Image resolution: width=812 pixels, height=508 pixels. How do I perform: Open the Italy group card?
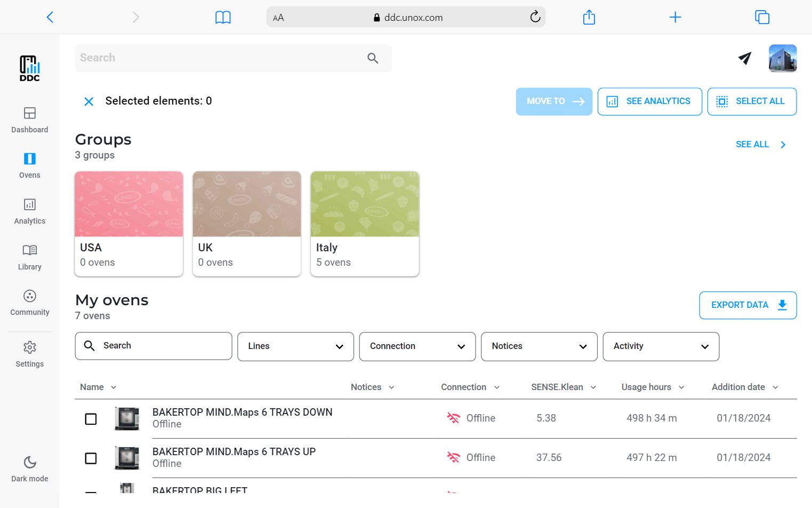(365, 224)
